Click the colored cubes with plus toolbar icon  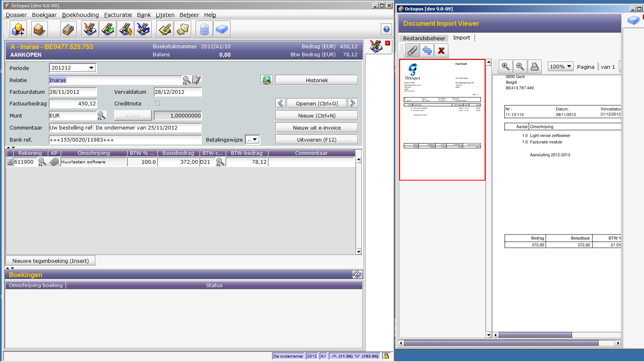click(x=19, y=29)
